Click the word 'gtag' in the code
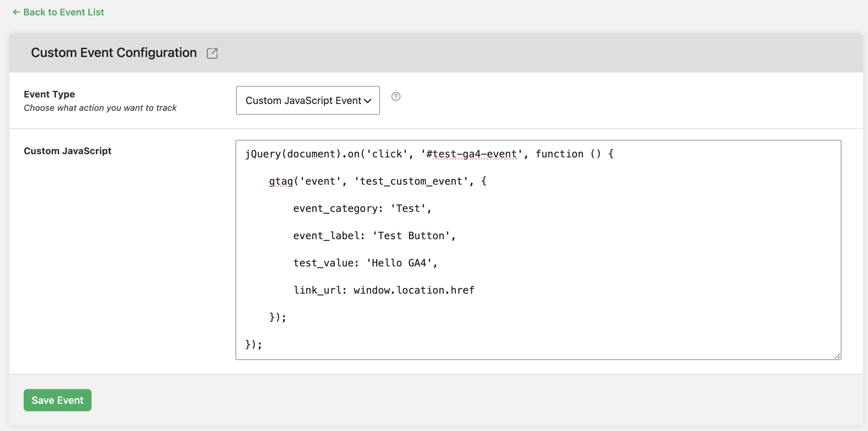Screen dimensions: 868x431 click(281, 181)
